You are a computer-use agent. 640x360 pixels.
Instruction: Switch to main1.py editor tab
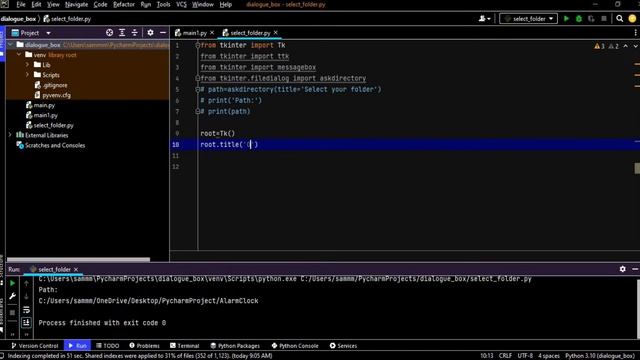194,33
